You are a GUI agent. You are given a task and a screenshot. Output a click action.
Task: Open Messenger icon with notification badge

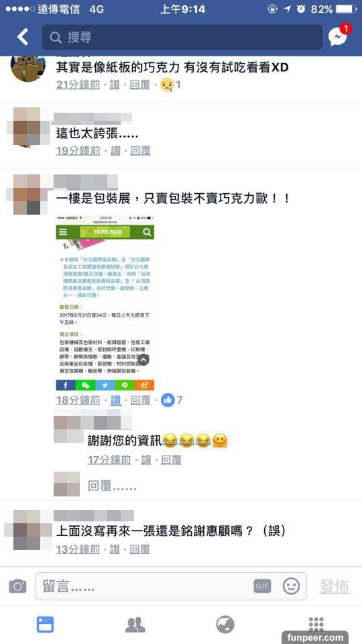[x=339, y=36]
